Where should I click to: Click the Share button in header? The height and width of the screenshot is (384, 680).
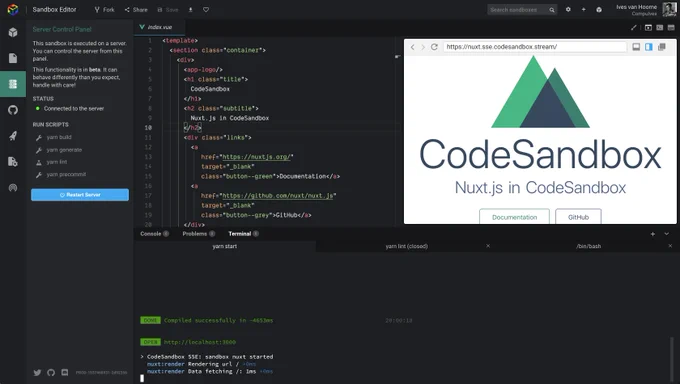tap(136, 10)
